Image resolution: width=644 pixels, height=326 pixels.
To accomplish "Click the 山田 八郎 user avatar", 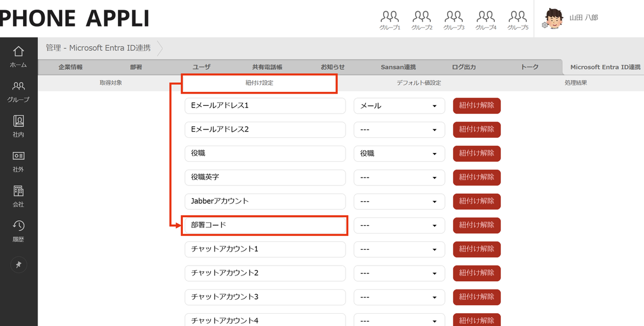I will click(554, 18).
